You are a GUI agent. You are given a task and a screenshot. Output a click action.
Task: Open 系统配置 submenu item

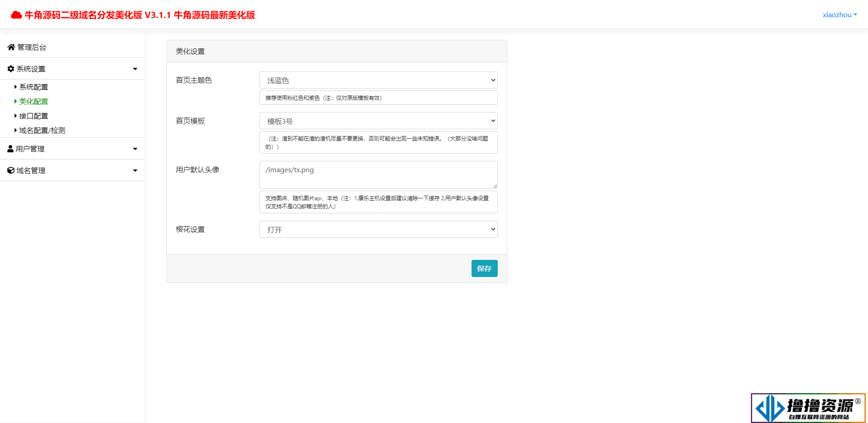coord(33,87)
